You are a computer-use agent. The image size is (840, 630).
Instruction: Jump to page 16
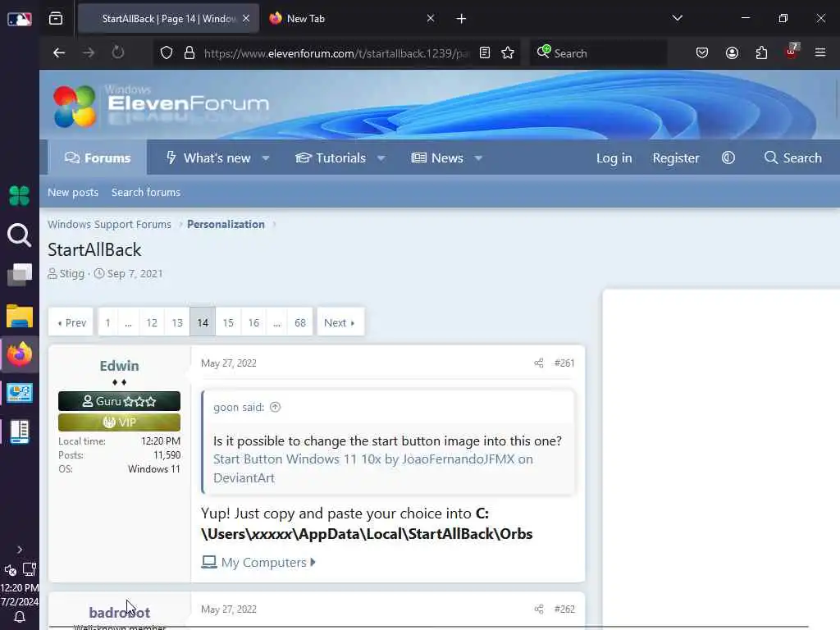pos(253,322)
